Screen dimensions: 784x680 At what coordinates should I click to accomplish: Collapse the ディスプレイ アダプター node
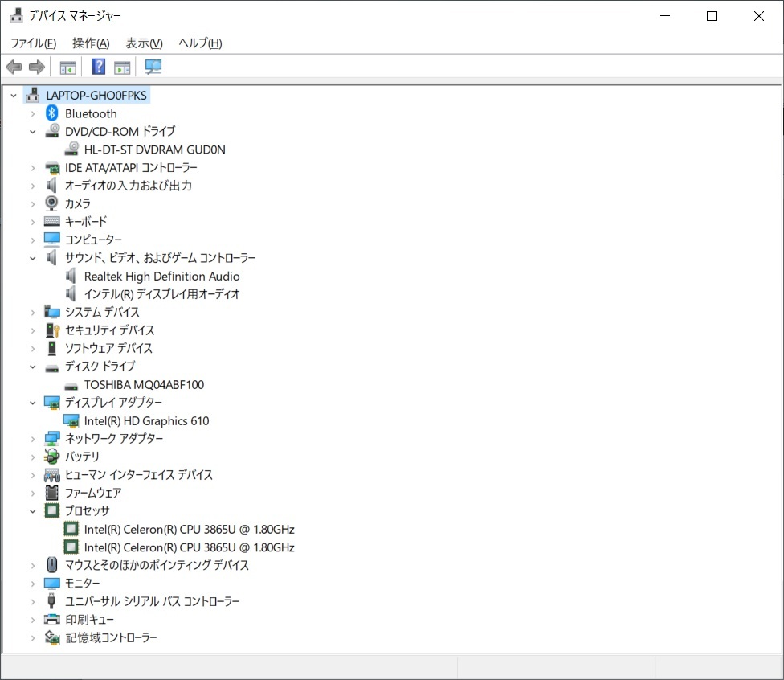[32, 403]
